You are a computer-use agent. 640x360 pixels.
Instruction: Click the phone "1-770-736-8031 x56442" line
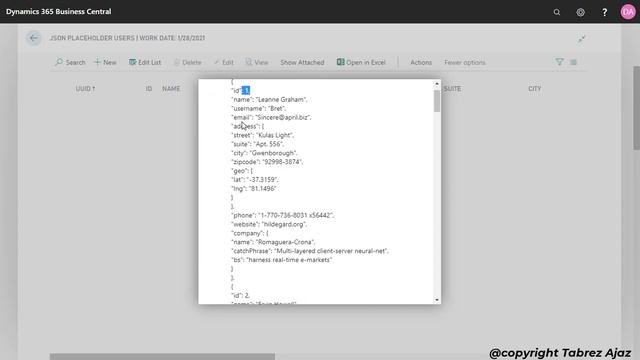(x=282, y=216)
